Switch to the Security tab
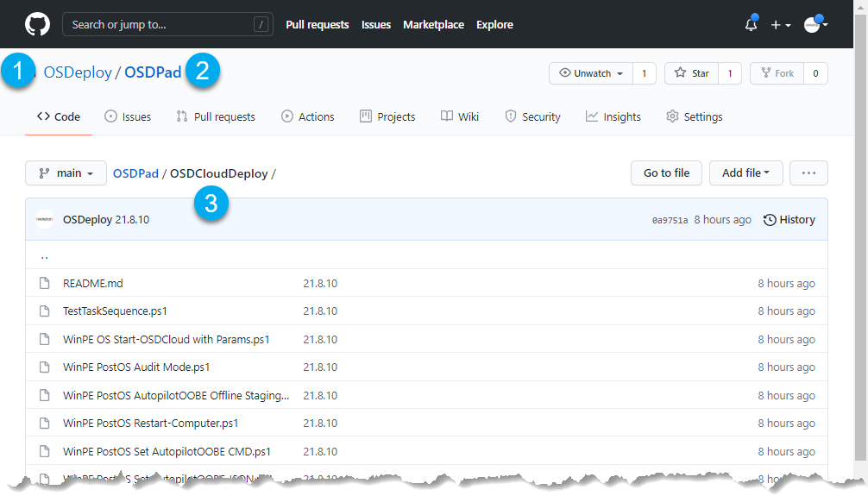The image size is (868, 496). coord(532,116)
